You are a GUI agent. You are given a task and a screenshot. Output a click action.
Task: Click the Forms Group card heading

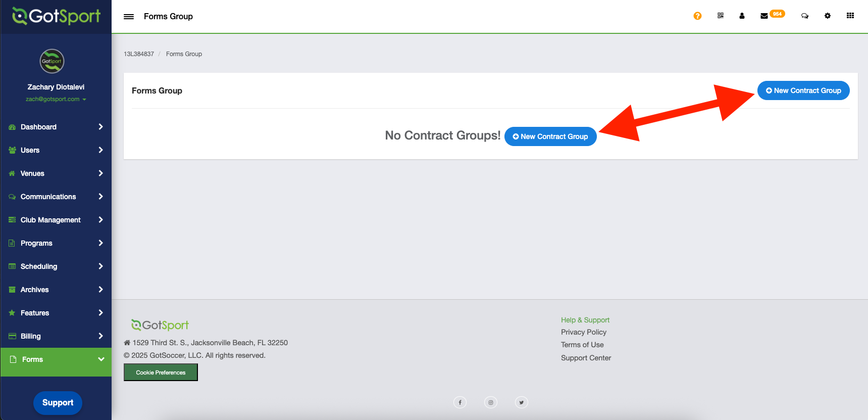(157, 90)
